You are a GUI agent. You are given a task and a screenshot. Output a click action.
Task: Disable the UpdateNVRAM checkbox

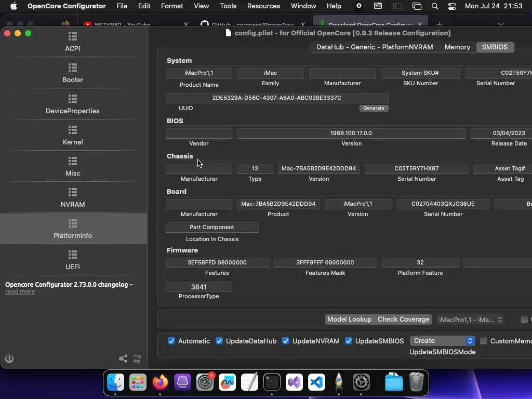click(286, 341)
